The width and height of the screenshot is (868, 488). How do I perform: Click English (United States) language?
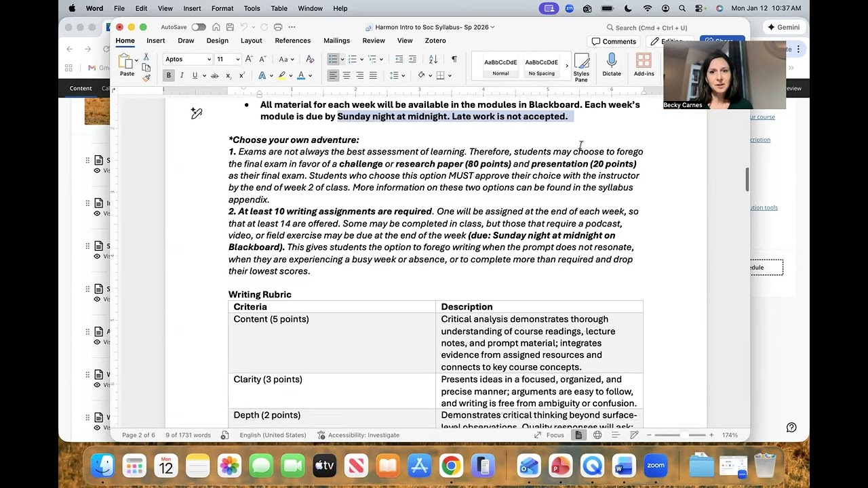pos(273,435)
